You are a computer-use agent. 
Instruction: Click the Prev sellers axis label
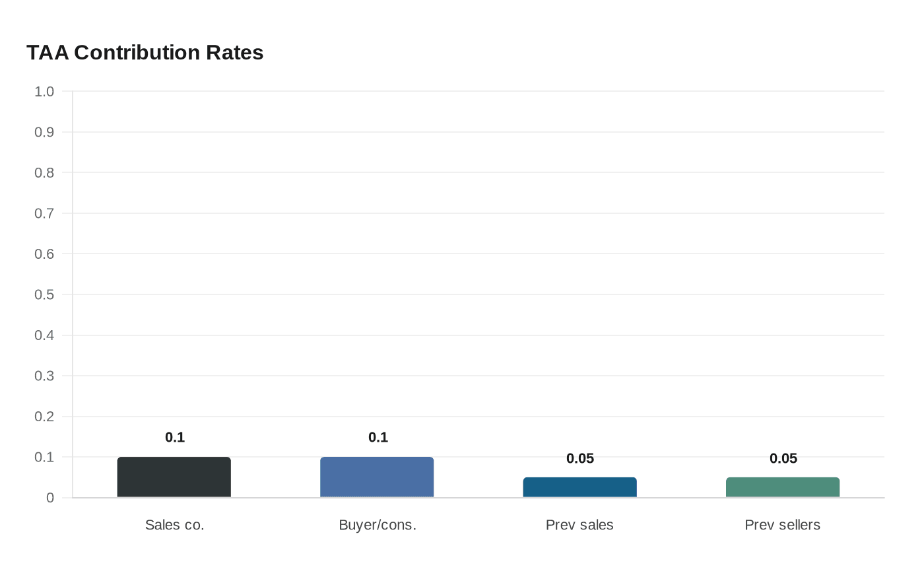[x=783, y=525]
